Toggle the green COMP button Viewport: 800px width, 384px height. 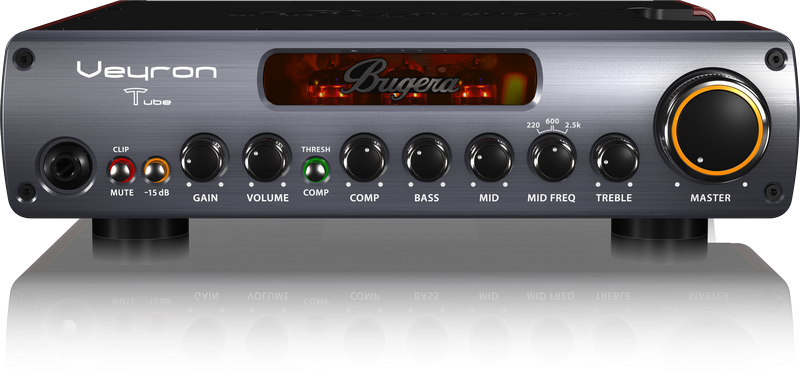315,170
